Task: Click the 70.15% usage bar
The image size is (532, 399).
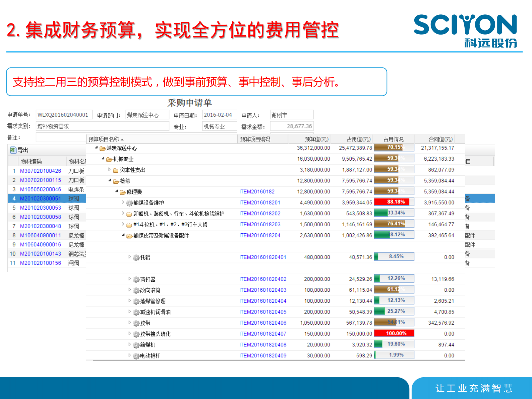Action: [394, 147]
